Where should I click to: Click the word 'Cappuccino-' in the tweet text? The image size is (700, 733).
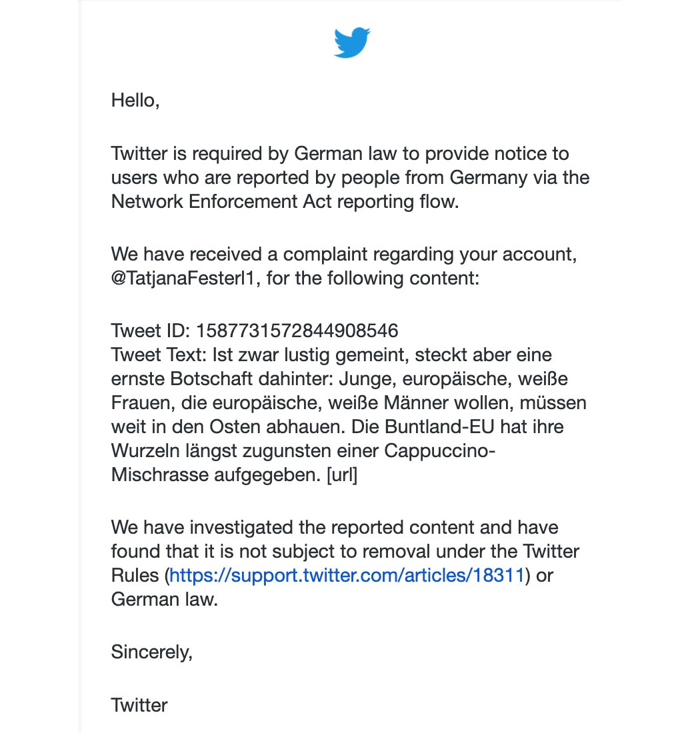[x=439, y=451]
